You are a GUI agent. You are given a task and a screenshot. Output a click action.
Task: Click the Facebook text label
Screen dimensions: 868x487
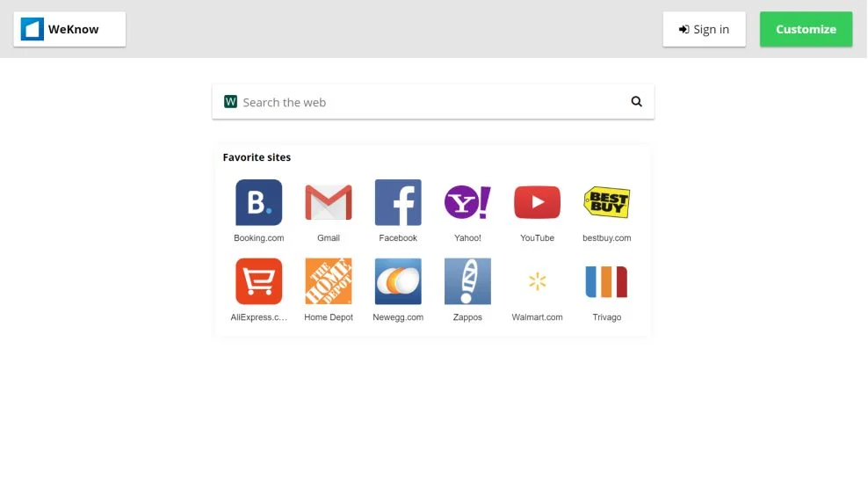398,237
